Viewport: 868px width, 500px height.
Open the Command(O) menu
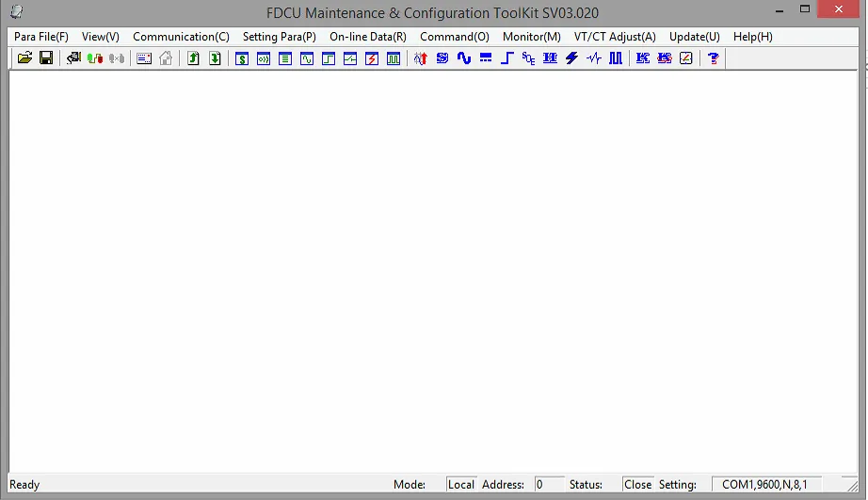[455, 37]
